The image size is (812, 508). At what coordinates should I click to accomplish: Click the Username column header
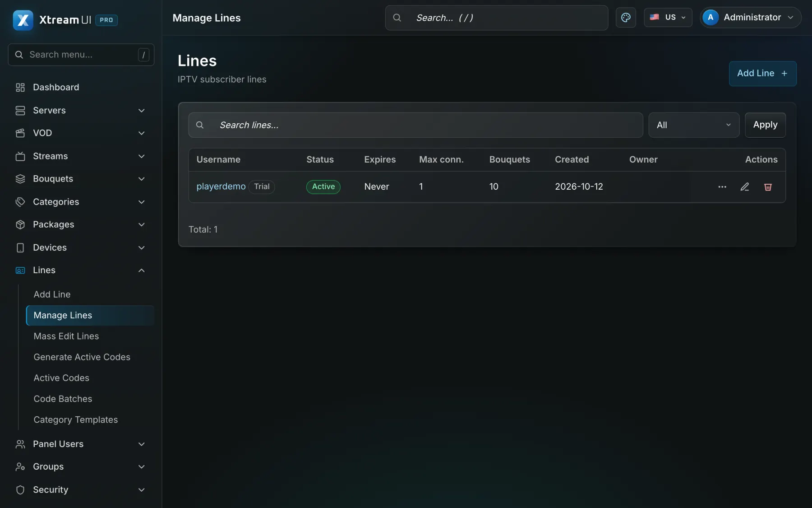point(218,160)
